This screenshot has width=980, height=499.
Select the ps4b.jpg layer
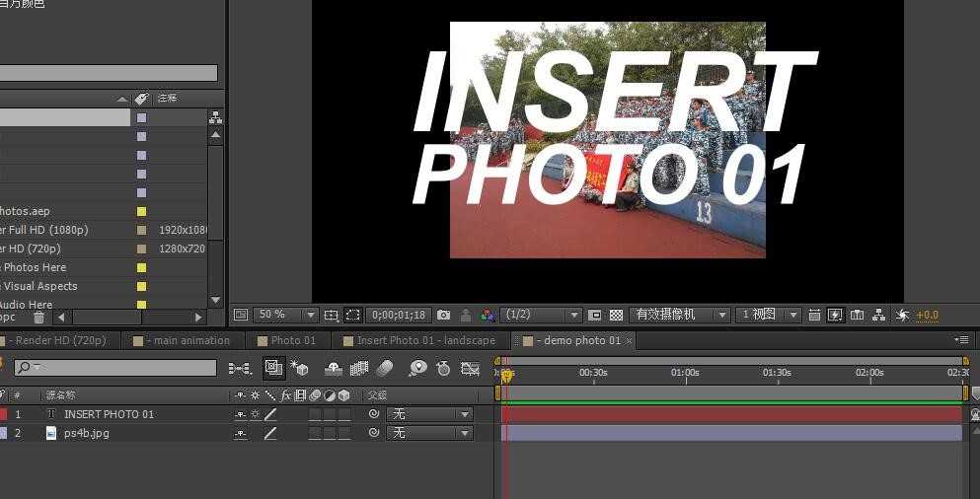86,433
